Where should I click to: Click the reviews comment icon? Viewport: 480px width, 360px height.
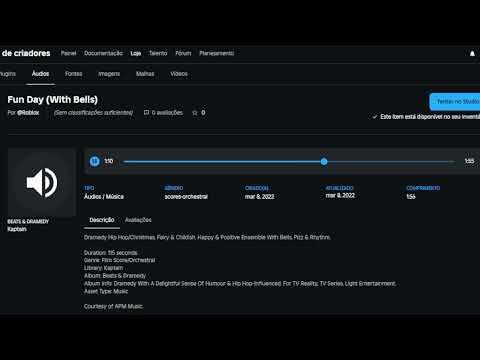click(146, 113)
